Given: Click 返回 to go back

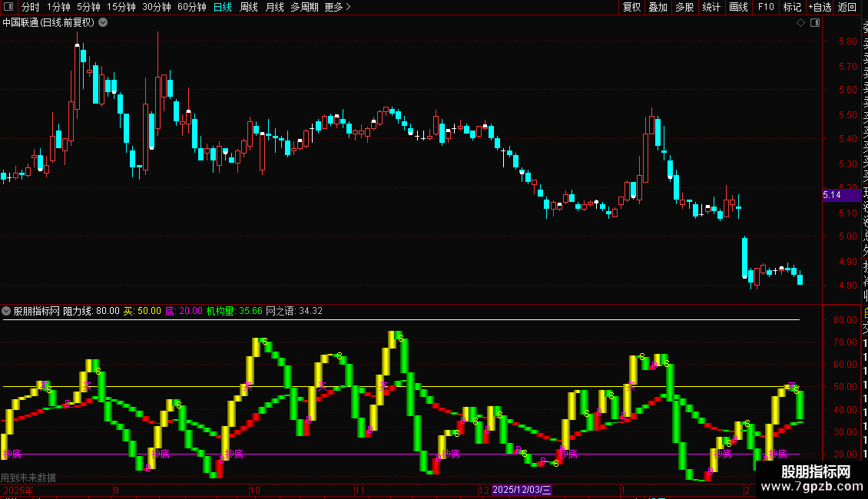Looking at the screenshot, I should (847, 7).
